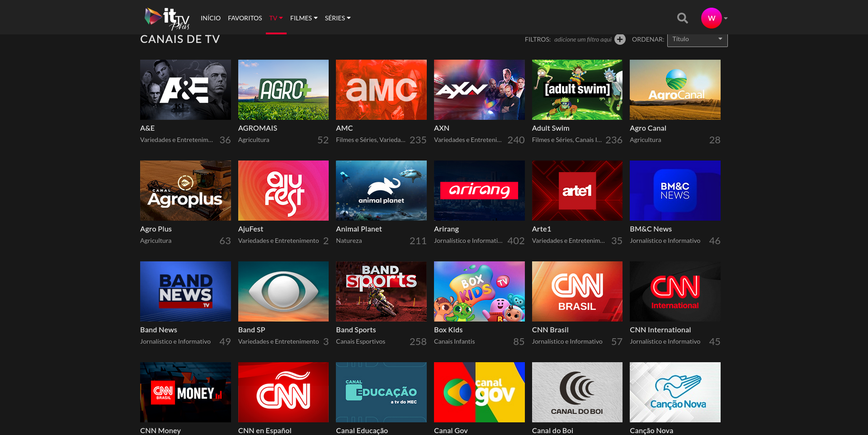This screenshot has width=868, height=435.
Task: Open the CNN en Español thumbnail
Action: 283,392
